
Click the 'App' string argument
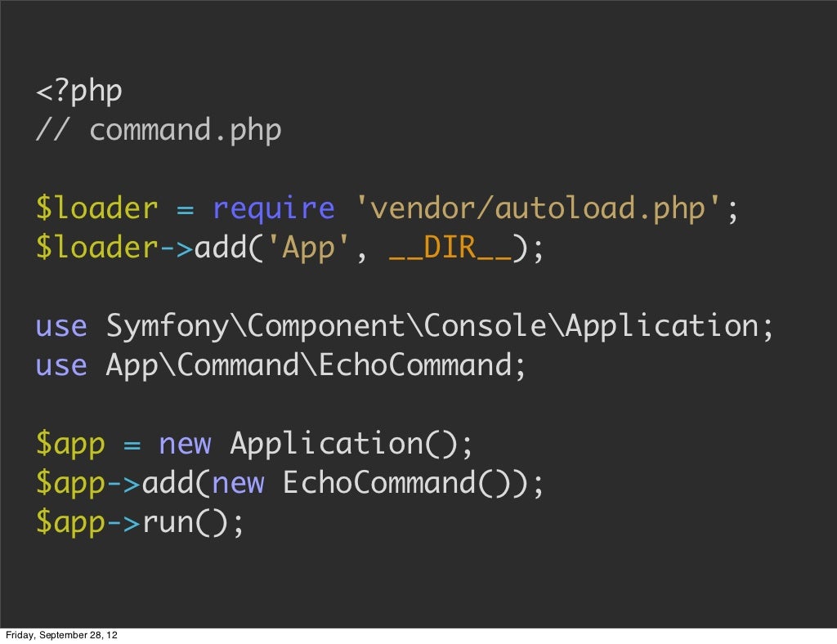pos(308,249)
